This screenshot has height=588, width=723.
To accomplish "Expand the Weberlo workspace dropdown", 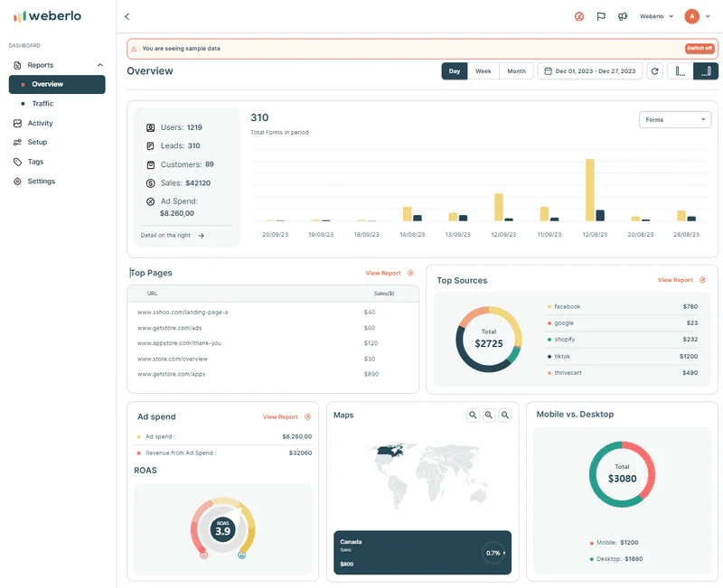I will tap(653, 15).
